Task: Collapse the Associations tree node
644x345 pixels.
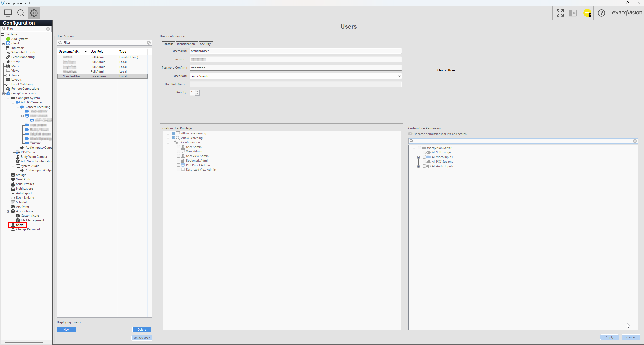Action: pyautogui.click(x=8, y=211)
